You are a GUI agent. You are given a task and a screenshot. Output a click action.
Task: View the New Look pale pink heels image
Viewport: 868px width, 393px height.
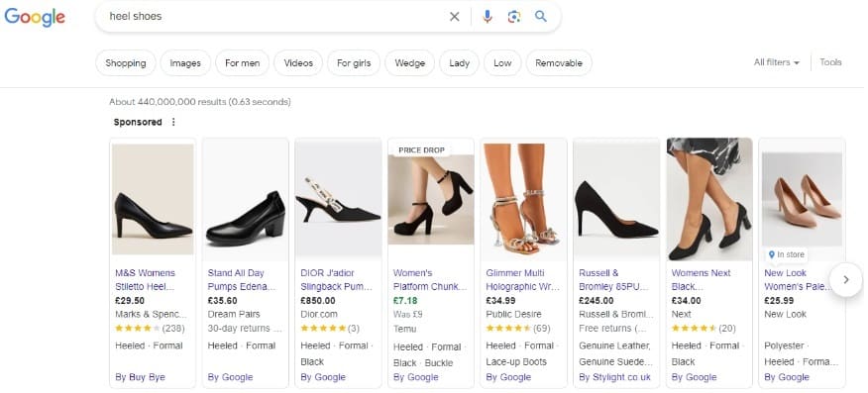click(x=803, y=200)
